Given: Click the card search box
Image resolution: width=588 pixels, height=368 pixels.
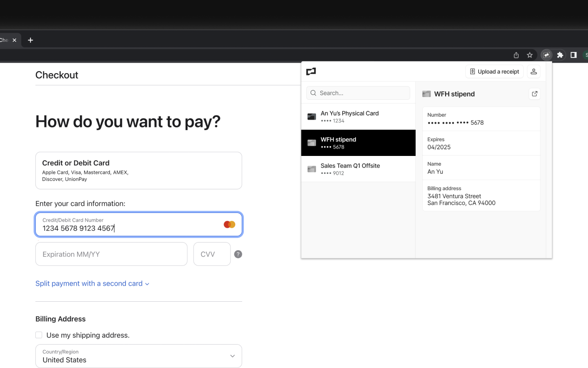Looking at the screenshot, I should click(358, 93).
